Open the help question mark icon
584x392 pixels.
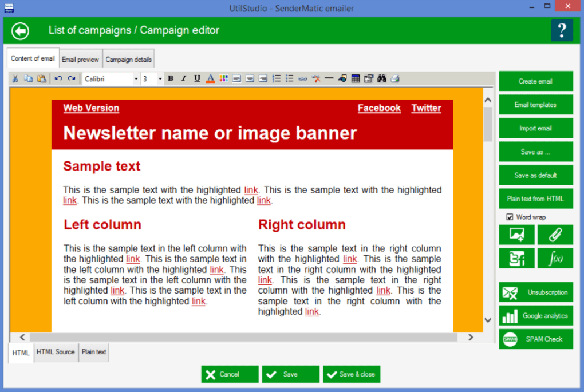(x=562, y=30)
